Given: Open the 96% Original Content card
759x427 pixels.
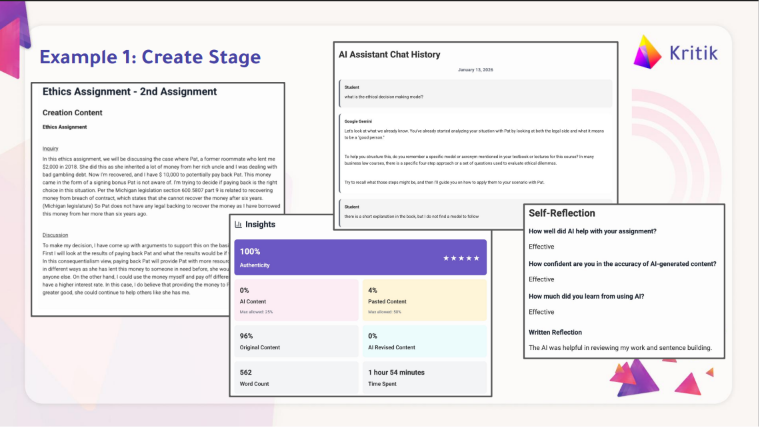Looking at the screenshot, I should (296, 341).
